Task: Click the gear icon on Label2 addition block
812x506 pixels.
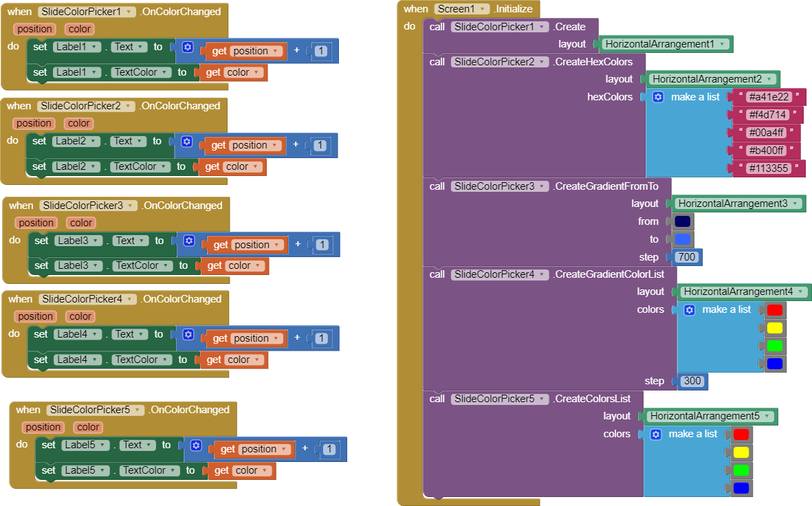Action: point(187,142)
